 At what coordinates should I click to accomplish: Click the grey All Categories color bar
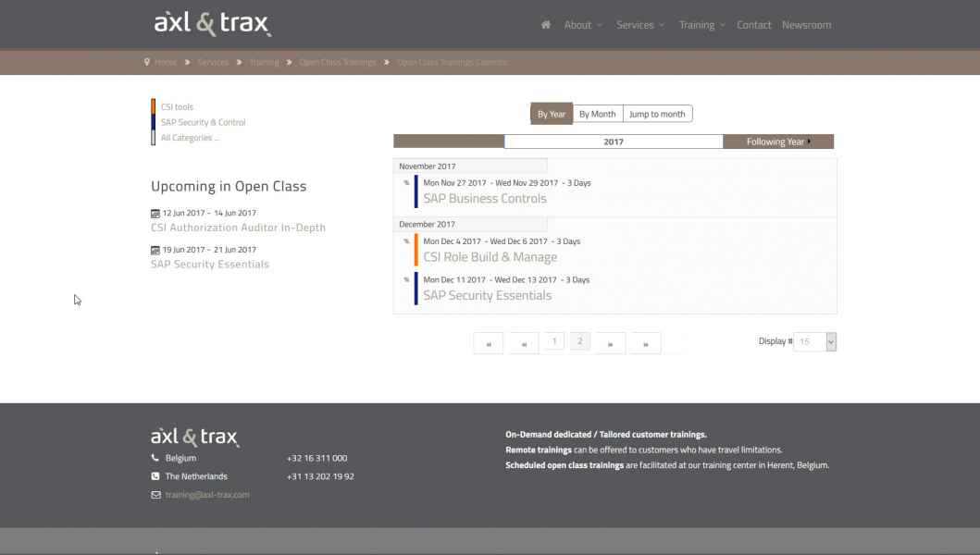coord(153,138)
